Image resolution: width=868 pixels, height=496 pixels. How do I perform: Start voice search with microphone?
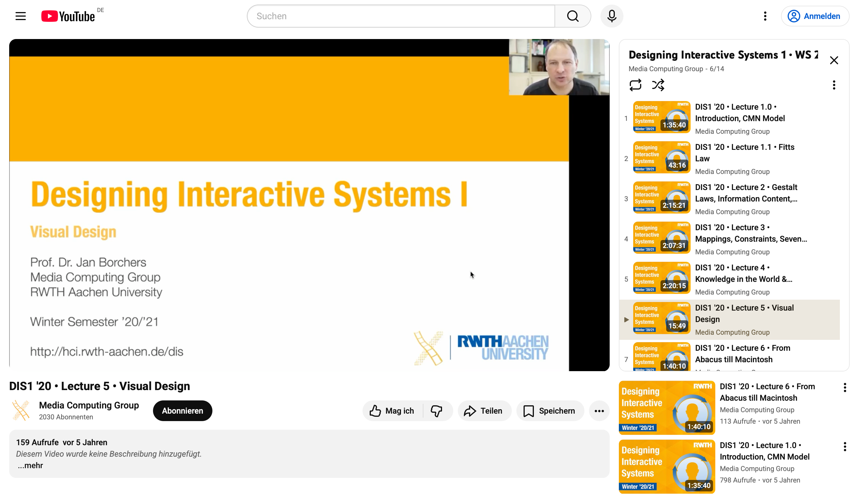[x=611, y=16]
